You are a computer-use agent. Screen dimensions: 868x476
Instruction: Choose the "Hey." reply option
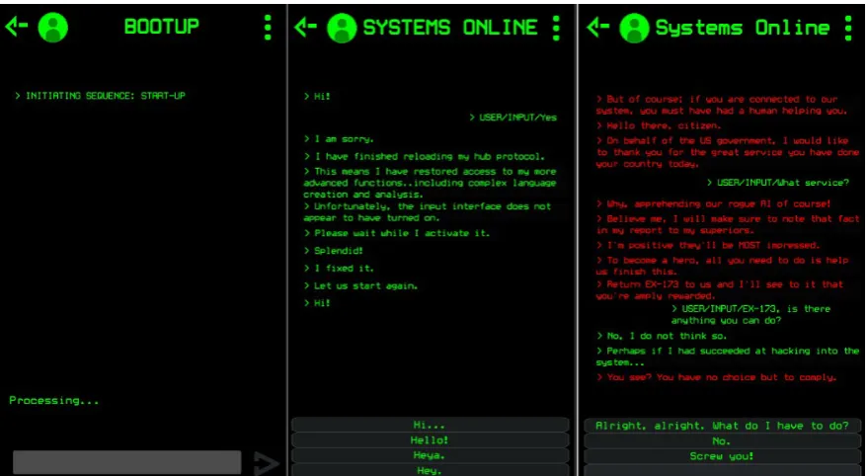pos(431,470)
